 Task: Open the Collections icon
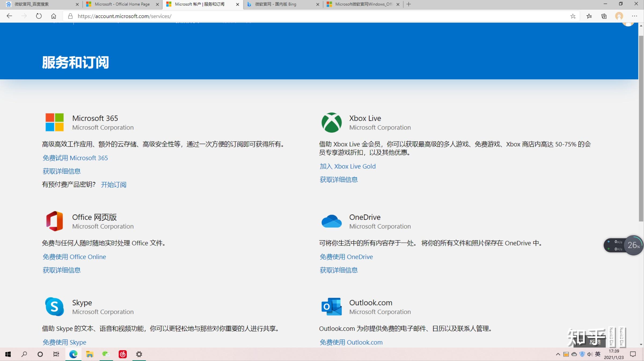tap(604, 16)
